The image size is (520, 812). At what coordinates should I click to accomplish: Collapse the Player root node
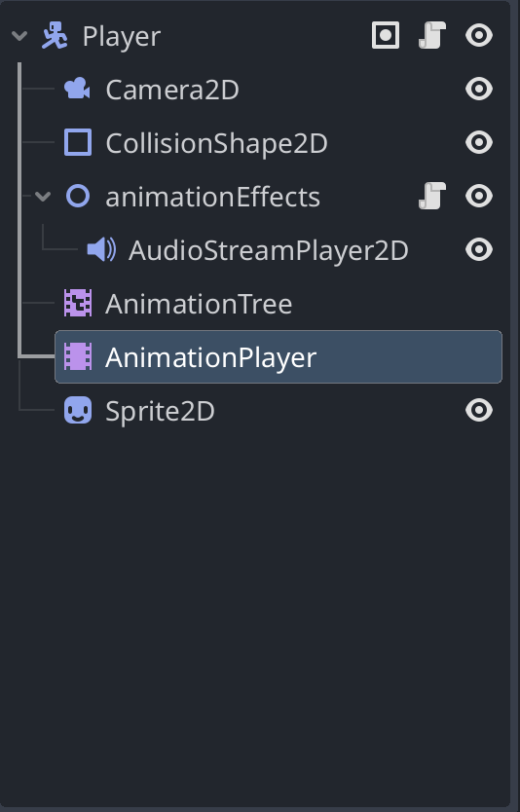coord(19,36)
